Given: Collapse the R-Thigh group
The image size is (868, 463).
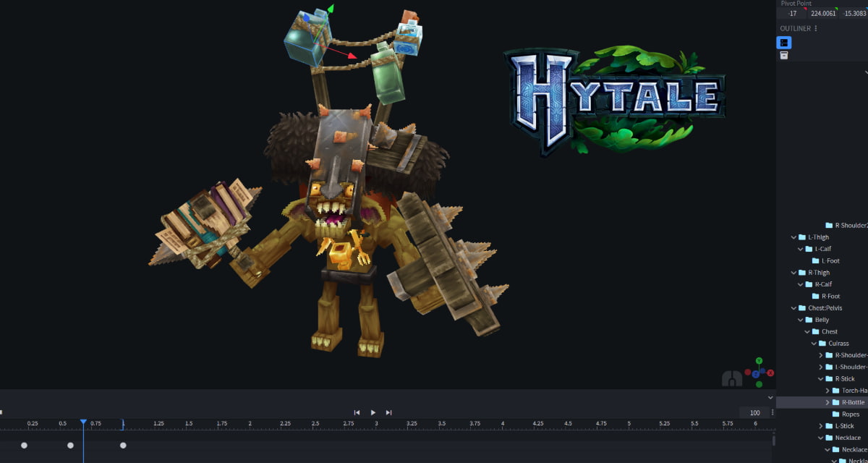Looking at the screenshot, I should coord(793,273).
